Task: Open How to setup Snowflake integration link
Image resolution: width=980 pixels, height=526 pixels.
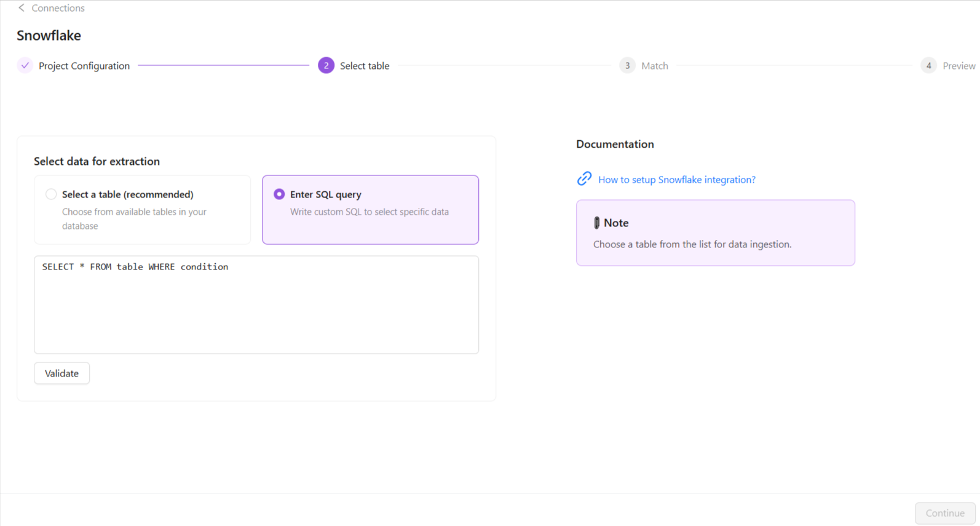Action: tap(677, 180)
